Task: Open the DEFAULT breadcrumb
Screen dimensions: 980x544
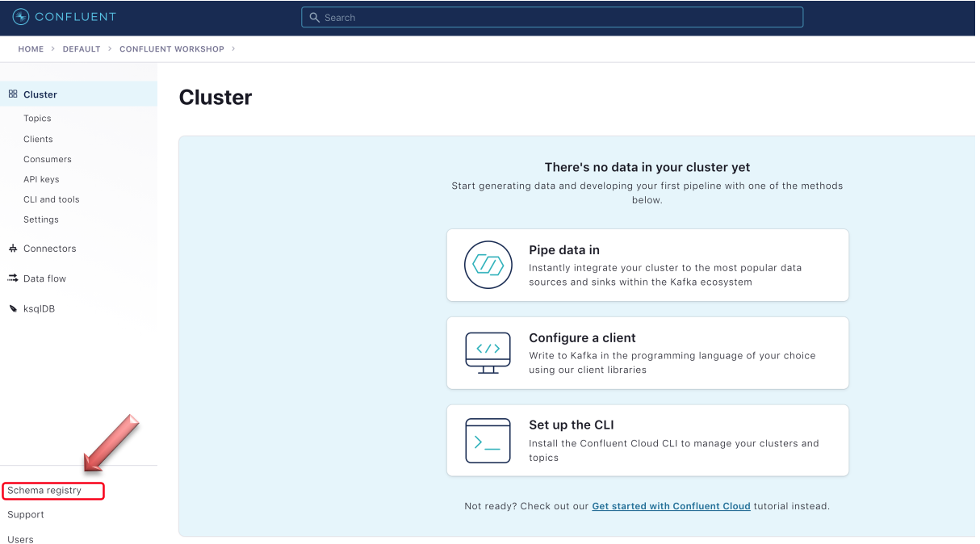Action: click(82, 49)
